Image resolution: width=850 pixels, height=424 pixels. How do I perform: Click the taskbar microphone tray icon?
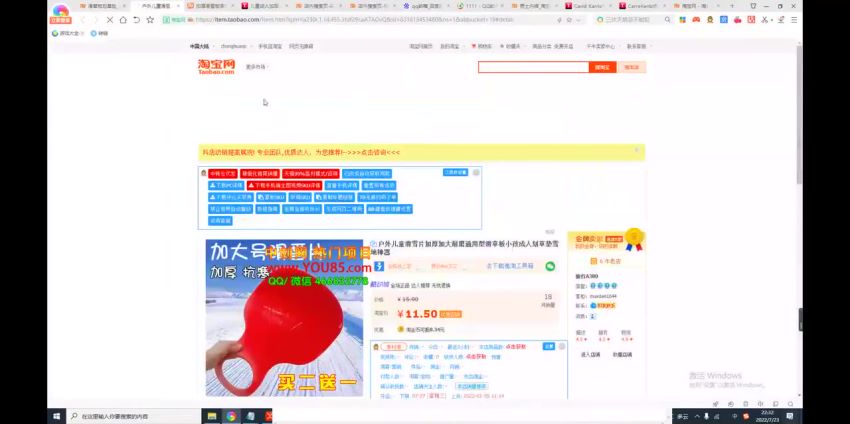click(706, 416)
